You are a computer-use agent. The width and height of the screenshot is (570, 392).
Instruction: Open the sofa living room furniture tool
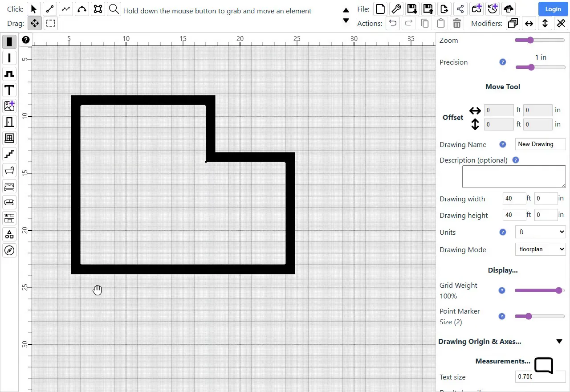click(x=9, y=202)
